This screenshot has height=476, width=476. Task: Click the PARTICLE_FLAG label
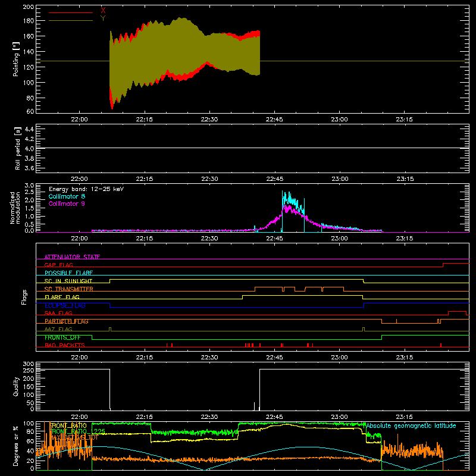pyautogui.click(x=67, y=321)
